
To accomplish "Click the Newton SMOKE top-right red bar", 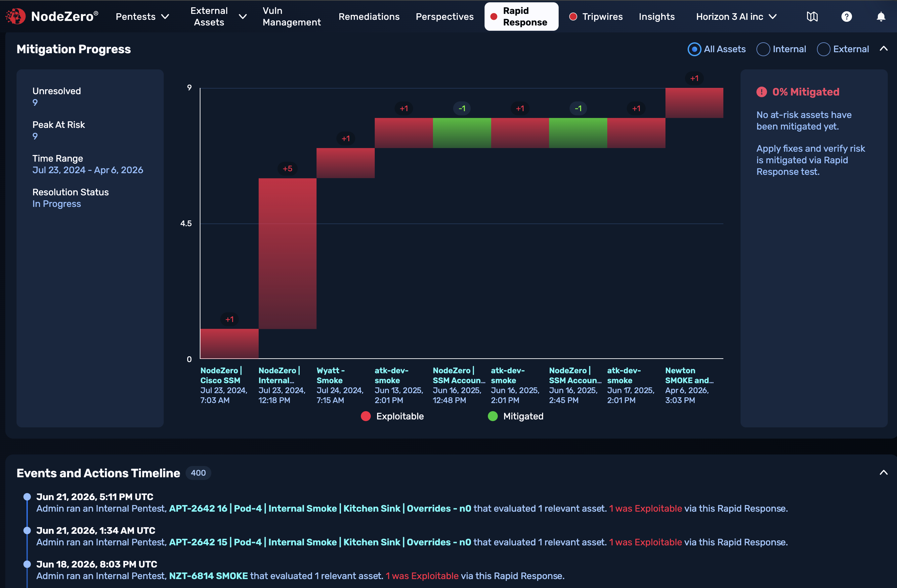I will [694, 103].
